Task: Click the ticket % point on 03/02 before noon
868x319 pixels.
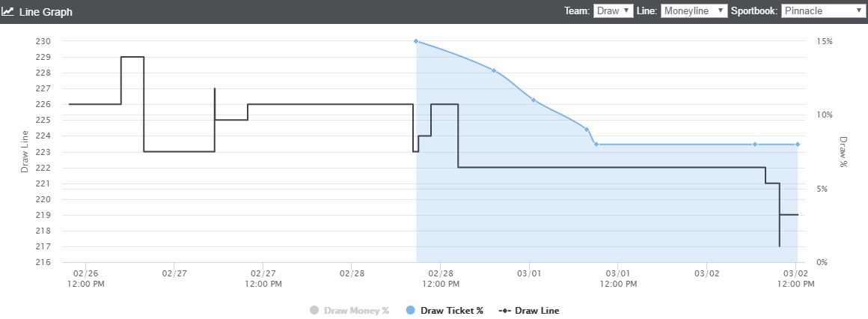Action: point(754,144)
